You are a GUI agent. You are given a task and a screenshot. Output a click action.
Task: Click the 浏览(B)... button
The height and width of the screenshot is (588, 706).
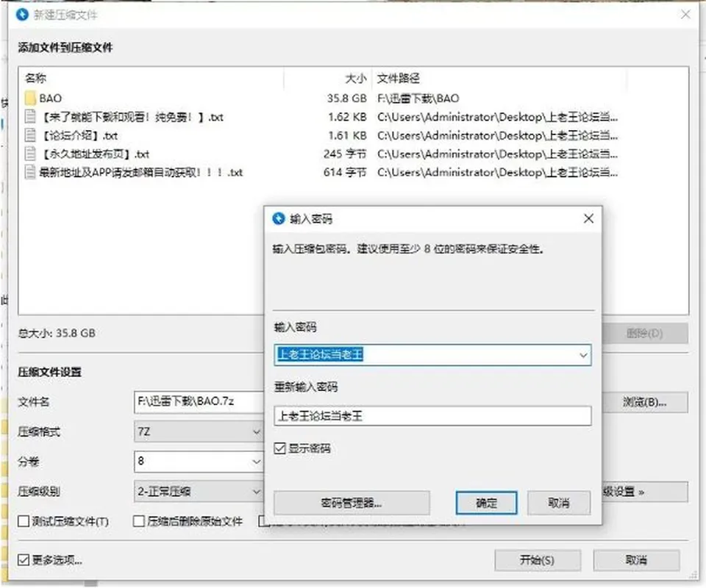tap(644, 402)
